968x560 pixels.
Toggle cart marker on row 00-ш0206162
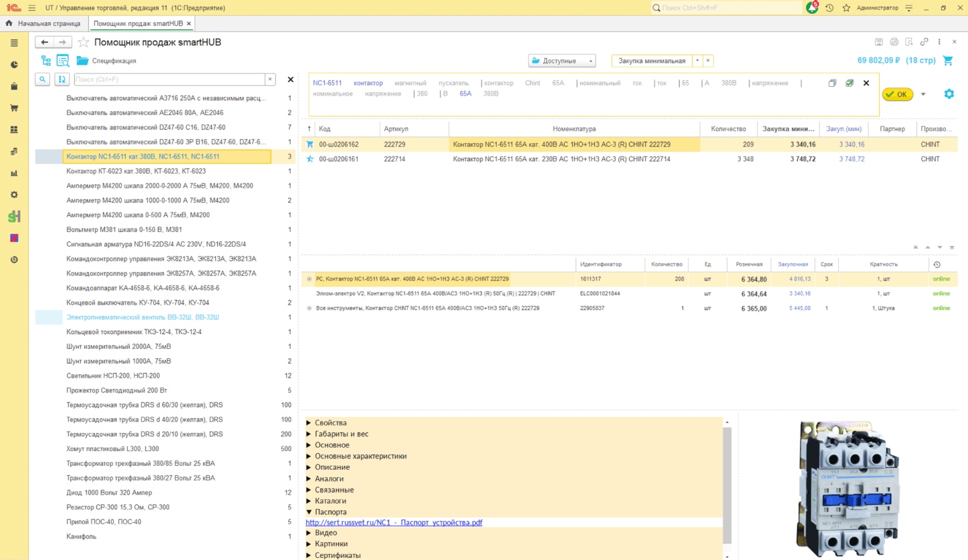[310, 144]
